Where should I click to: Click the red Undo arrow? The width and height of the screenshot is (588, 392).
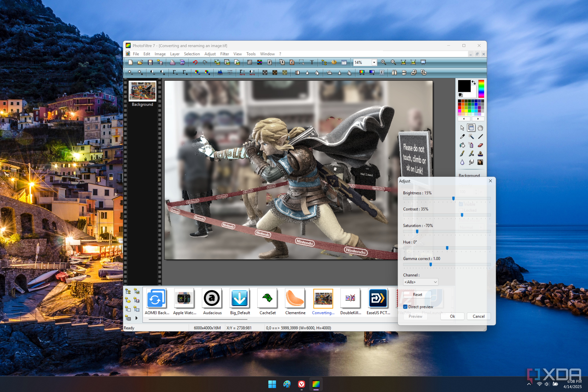click(195, 62)
